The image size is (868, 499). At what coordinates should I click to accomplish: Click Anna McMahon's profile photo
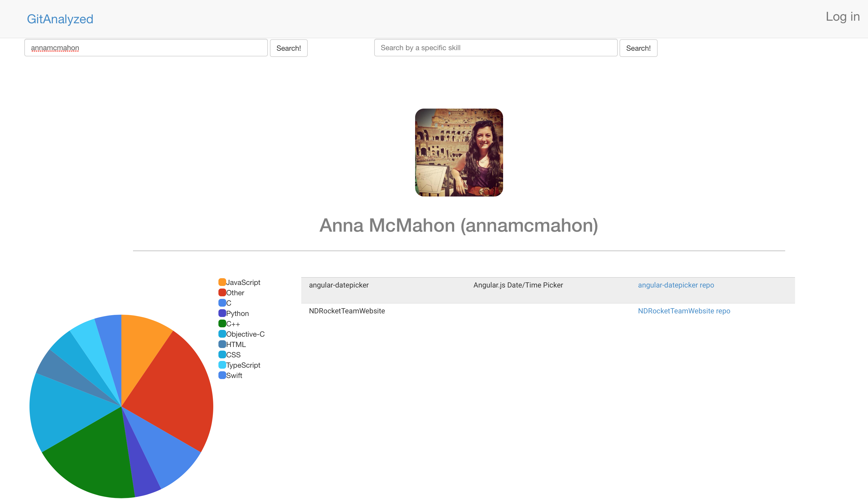459,153
